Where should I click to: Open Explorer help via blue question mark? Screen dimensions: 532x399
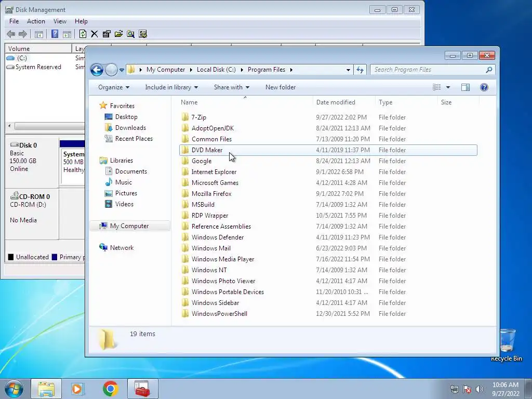click(x=484, y=87)
